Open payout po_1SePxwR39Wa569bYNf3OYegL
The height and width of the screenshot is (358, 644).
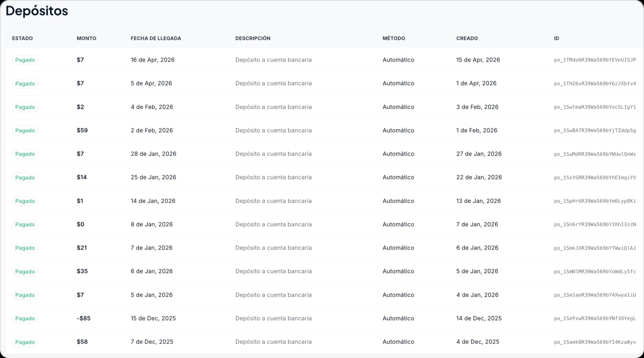pyautogui.click(x=595, y=318)
